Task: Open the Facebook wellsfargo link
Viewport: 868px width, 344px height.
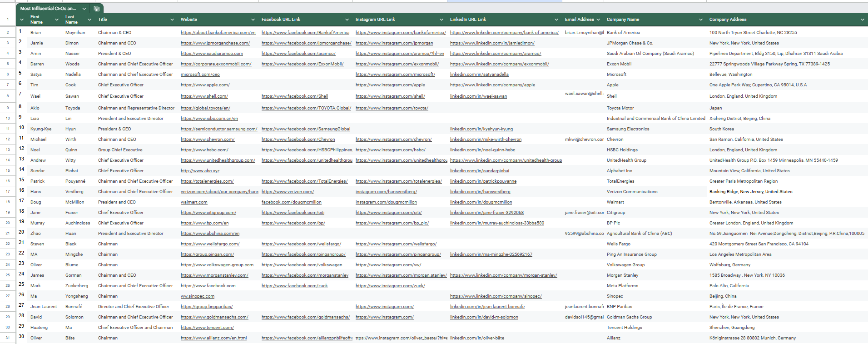Action: [301, 244]
